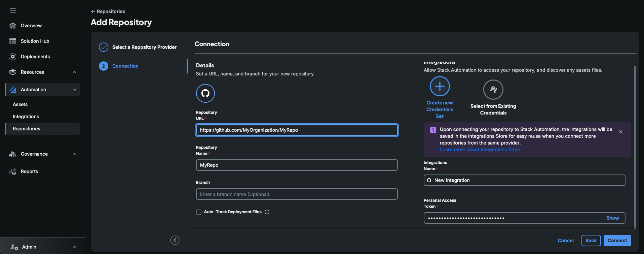This screenshot has width=644, height=254.
Task: Click the GitHub provider logo
Action: click(x=205, y=93)
